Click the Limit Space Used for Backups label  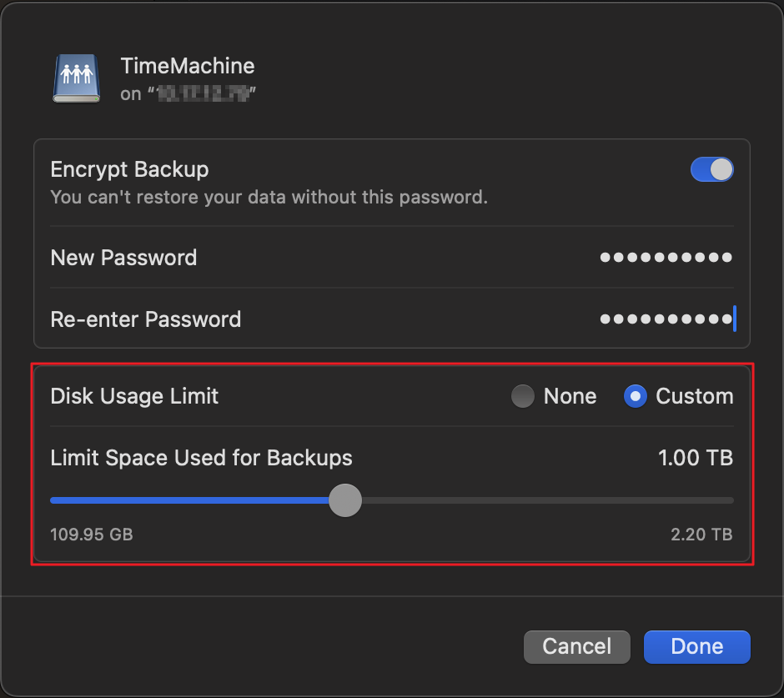pyautogui.click(x=201, y=458)
